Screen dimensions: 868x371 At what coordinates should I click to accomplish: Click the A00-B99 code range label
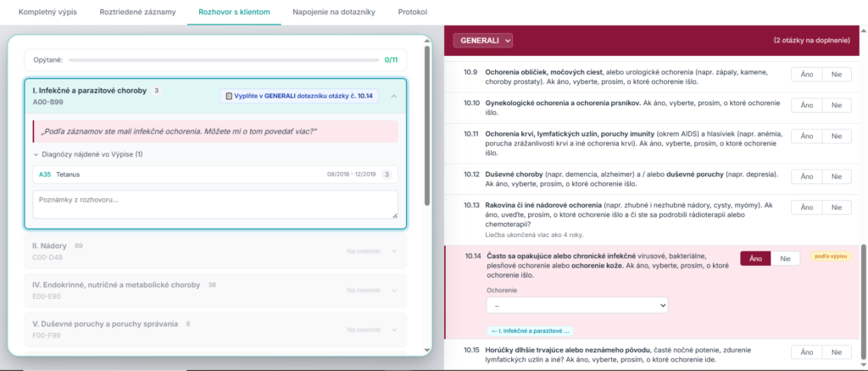coord(50,102)
